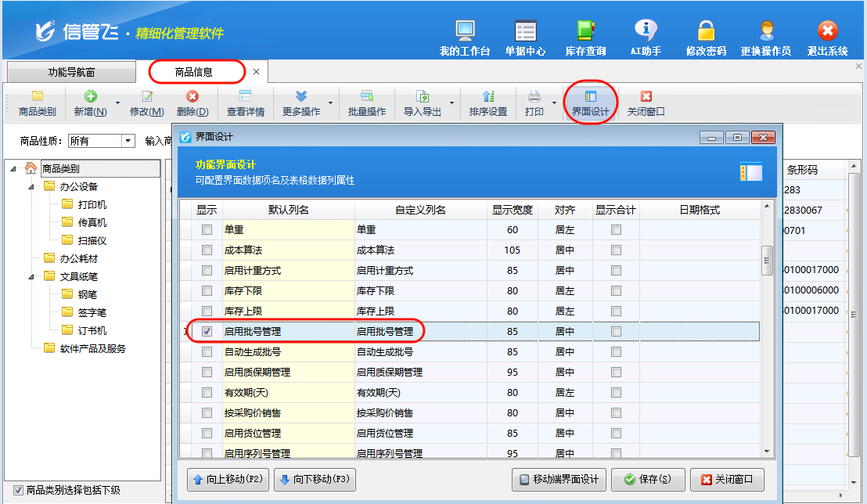
Task: Click the 退出系统 icon
Action: pyautogui.click(x=827, y=31)
